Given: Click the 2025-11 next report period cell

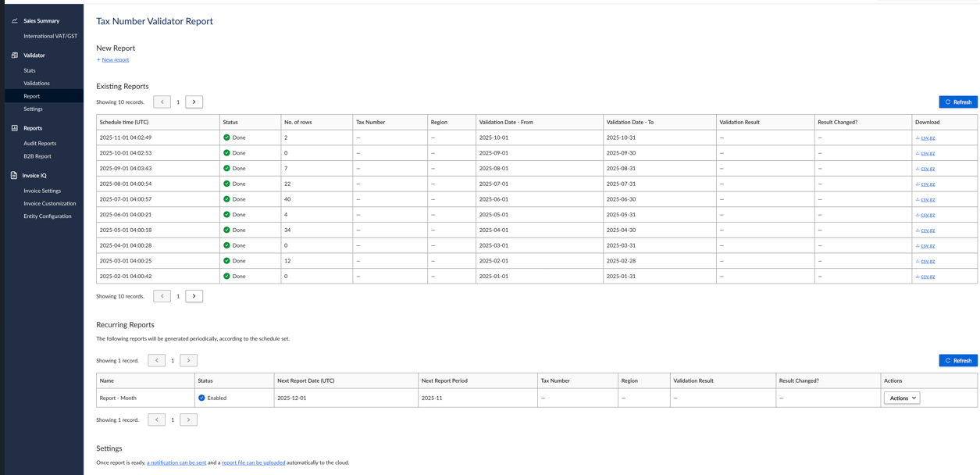Looking at the screenshot, I should click(477, 398).
